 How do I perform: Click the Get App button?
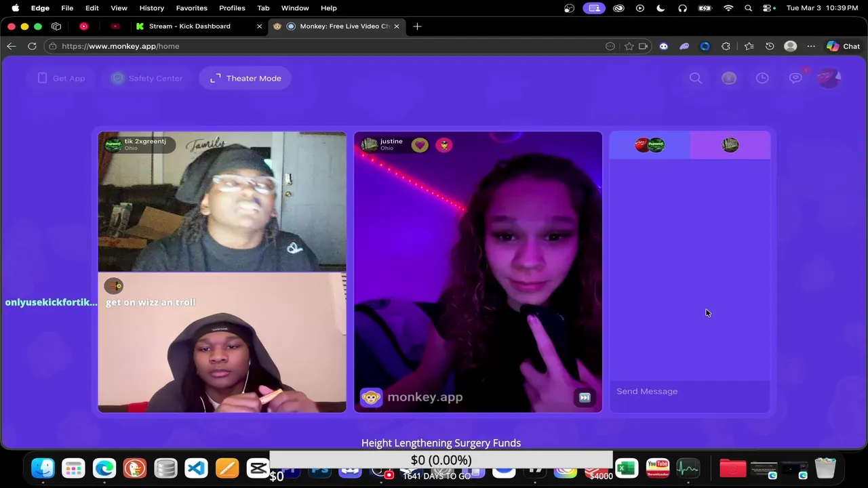click(x=61, y=78)
